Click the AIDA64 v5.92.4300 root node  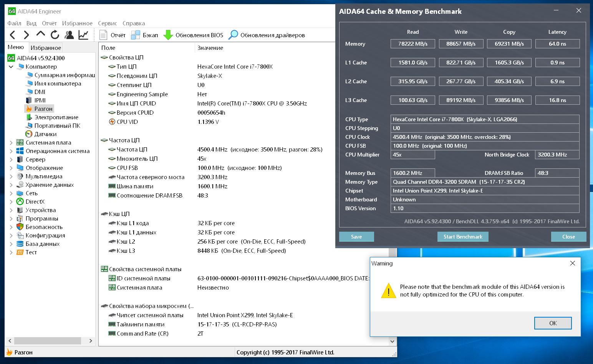pyautogui.click(x=36, y=58)
